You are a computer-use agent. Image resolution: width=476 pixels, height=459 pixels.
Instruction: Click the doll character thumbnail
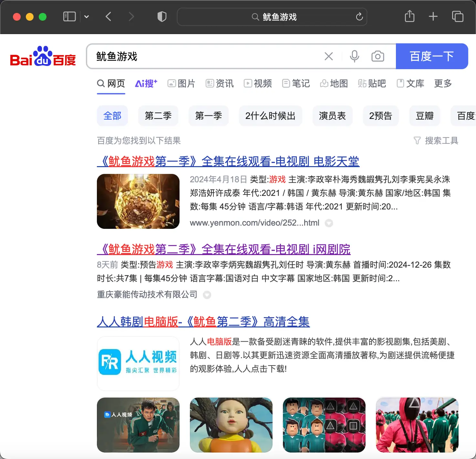click(231, 425)
